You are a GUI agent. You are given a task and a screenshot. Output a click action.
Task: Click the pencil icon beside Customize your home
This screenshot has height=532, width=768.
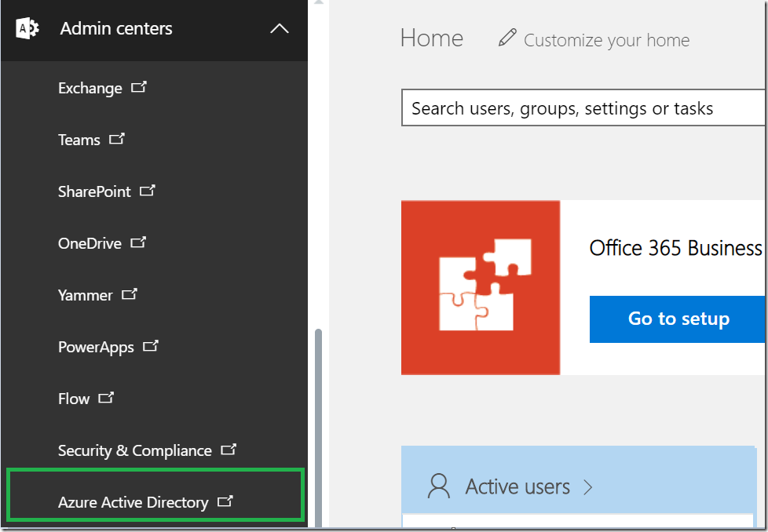click(x=507, y=38)
